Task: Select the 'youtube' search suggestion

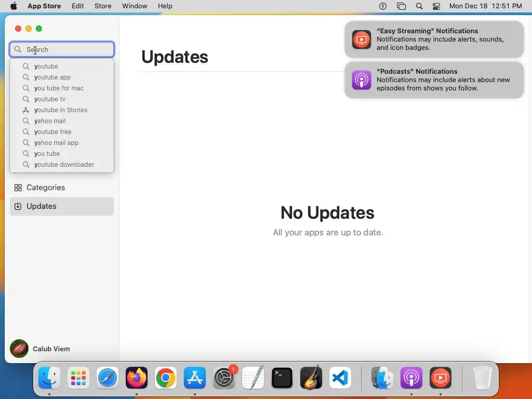Action: click(62, 66)
